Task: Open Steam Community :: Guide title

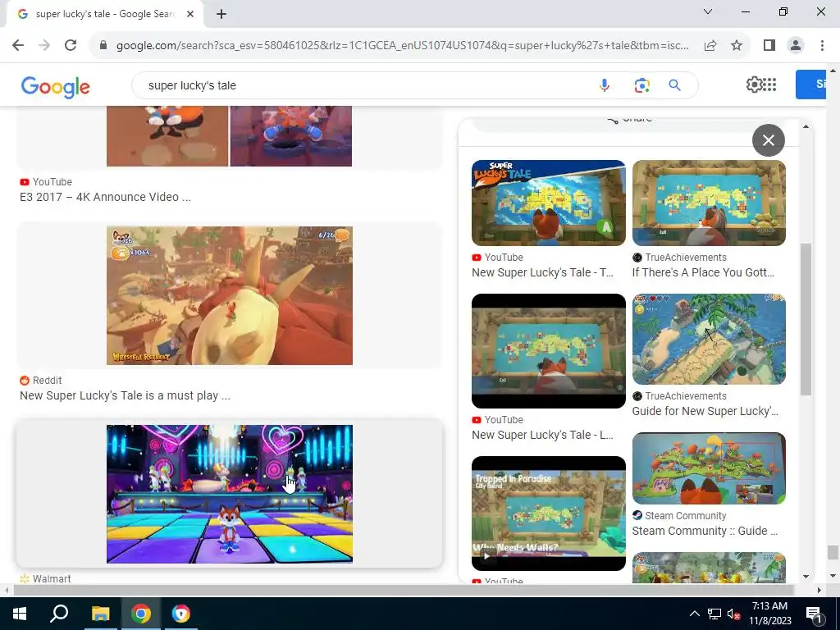Action: (x=705, y=531)
